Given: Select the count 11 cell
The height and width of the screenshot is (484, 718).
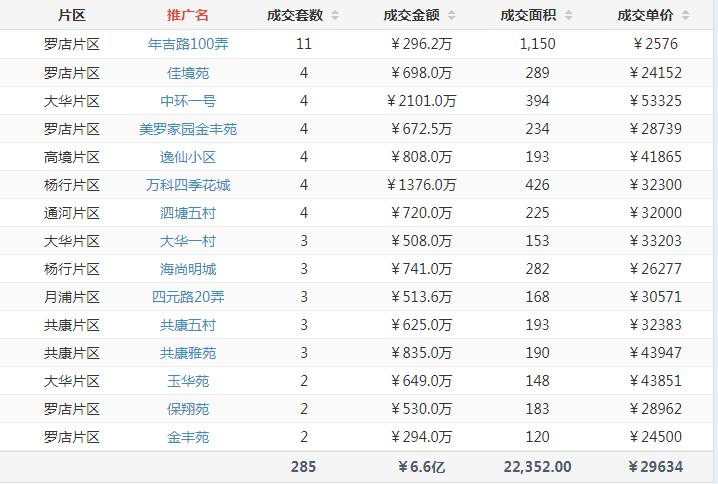Looking at the screenshot, I should click(304, 44).
